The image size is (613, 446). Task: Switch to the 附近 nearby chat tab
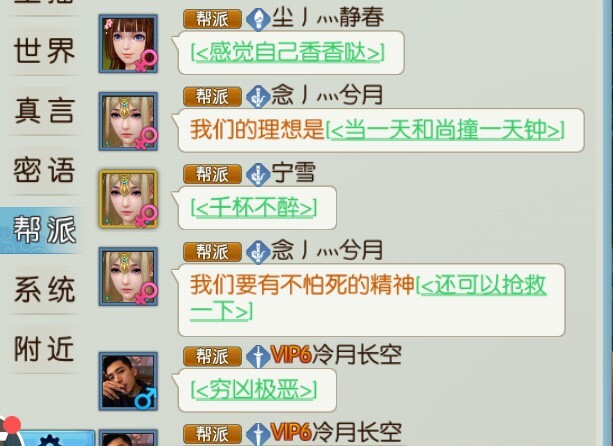coord(44,349)
